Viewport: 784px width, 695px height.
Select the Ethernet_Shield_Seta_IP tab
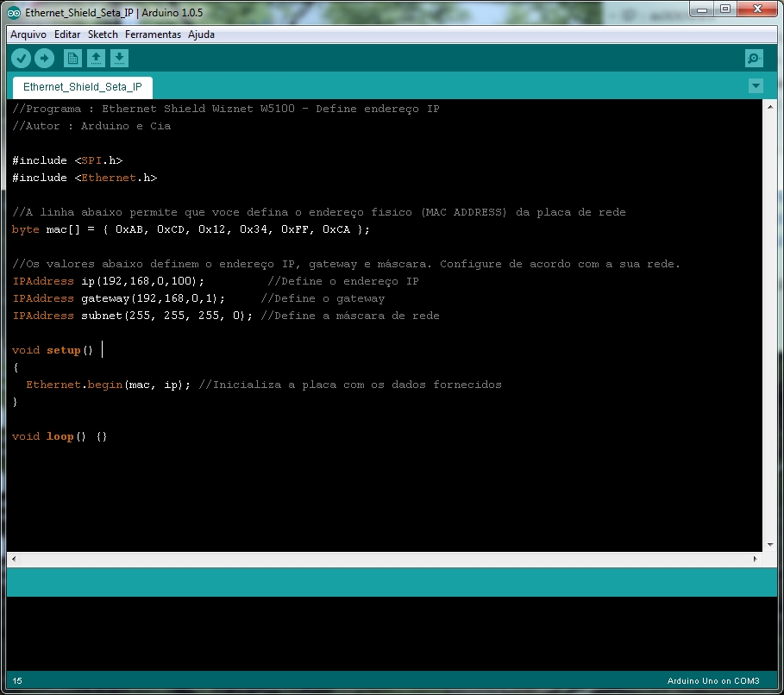[83, 87]
